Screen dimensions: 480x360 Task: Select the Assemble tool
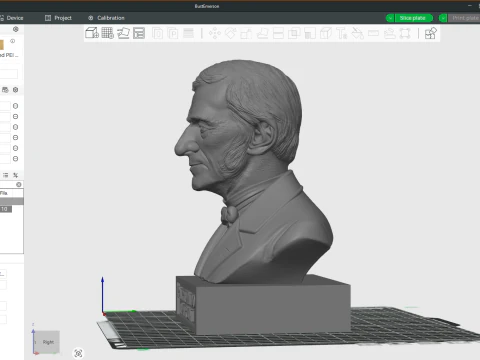point(389,33)
